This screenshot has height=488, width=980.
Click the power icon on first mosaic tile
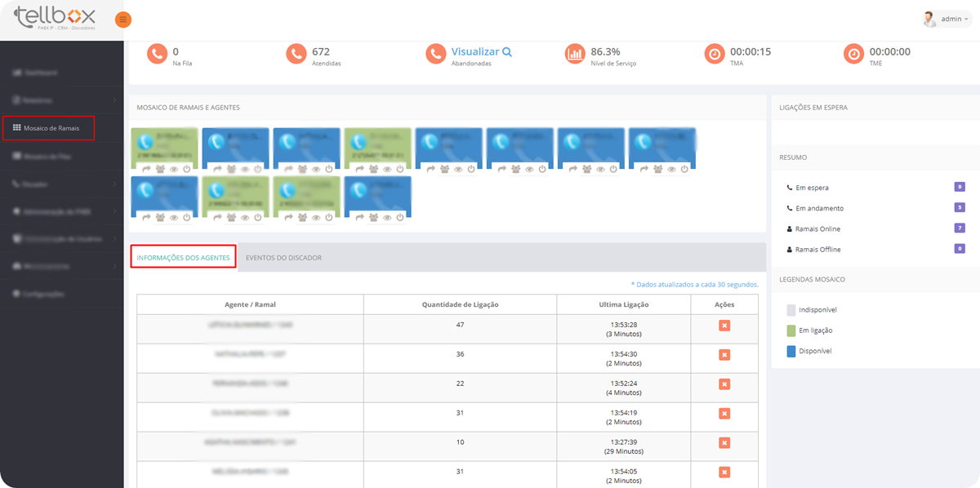pos(187,169)
